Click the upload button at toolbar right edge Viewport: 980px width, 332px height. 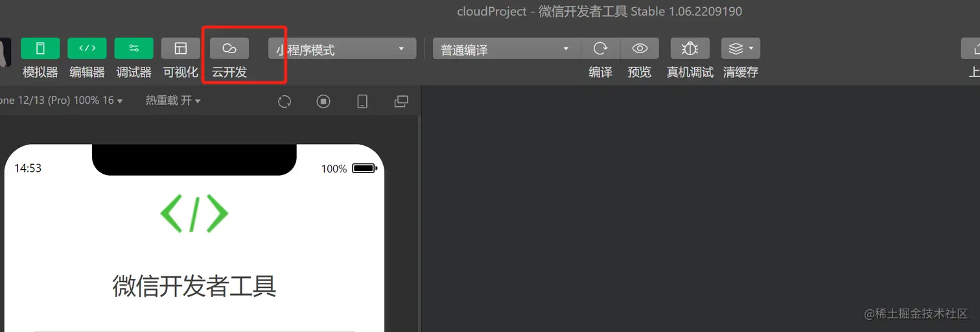(971, 49)
